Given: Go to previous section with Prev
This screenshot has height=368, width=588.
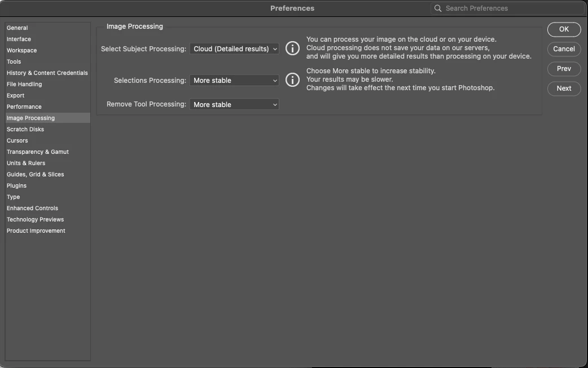Looking at the screenshot, I should [564, 69].
